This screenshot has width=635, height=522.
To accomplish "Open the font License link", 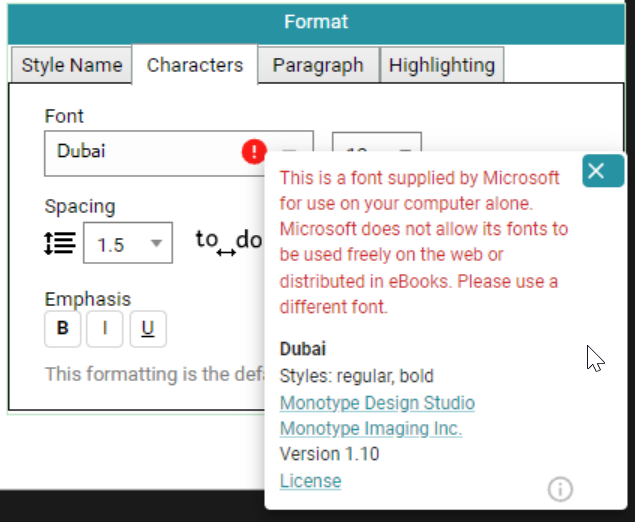I will tap(310, 481).
